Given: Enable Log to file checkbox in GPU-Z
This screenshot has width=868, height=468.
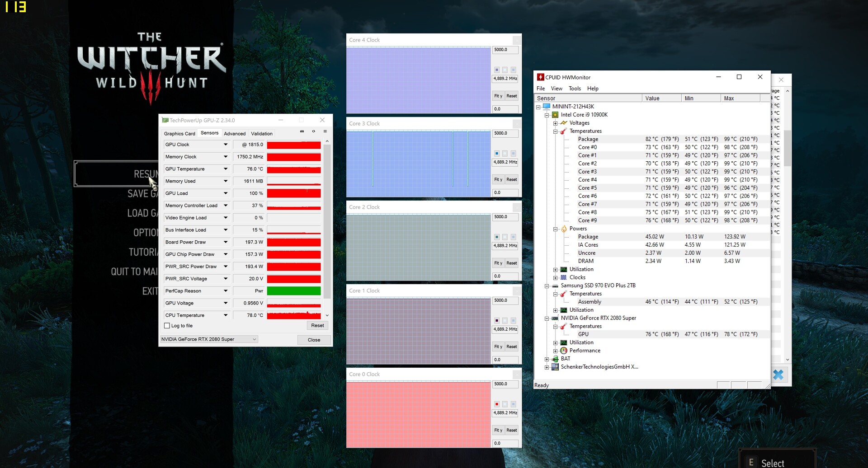Looking at the screenshot, I should [x=167, y=326].
